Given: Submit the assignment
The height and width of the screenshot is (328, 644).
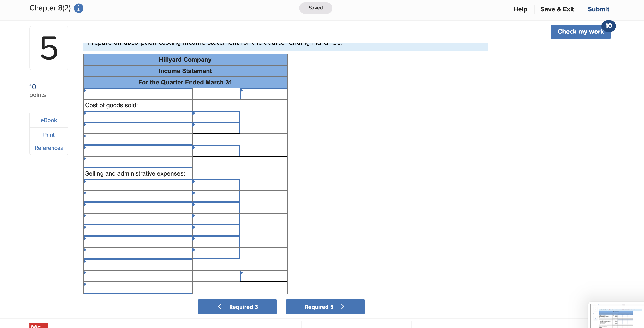Looking at the screenshot, I should 598,9.
